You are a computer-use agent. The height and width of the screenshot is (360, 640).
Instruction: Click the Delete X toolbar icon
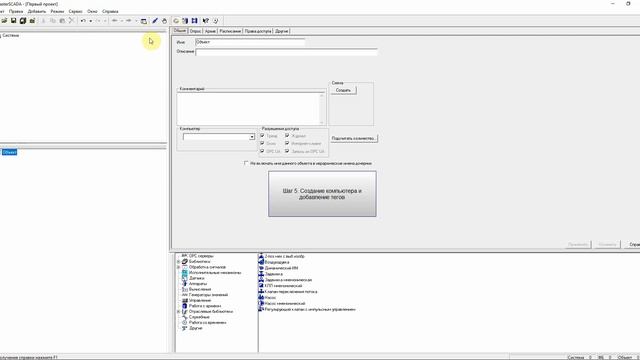[71, 21]
